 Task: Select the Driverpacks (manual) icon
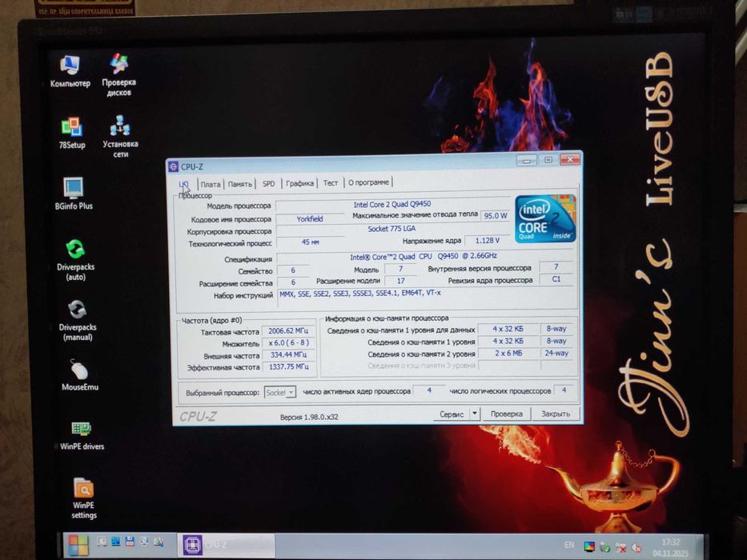(x=77, y=321)
